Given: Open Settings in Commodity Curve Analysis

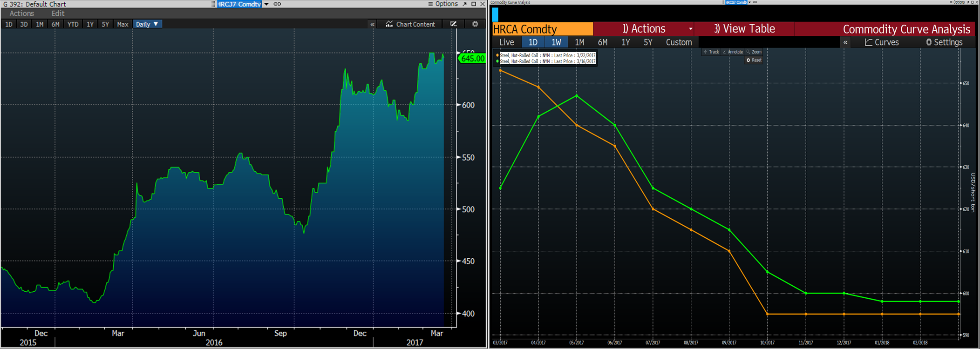Looking at the screenshot, I should [944, 42].
